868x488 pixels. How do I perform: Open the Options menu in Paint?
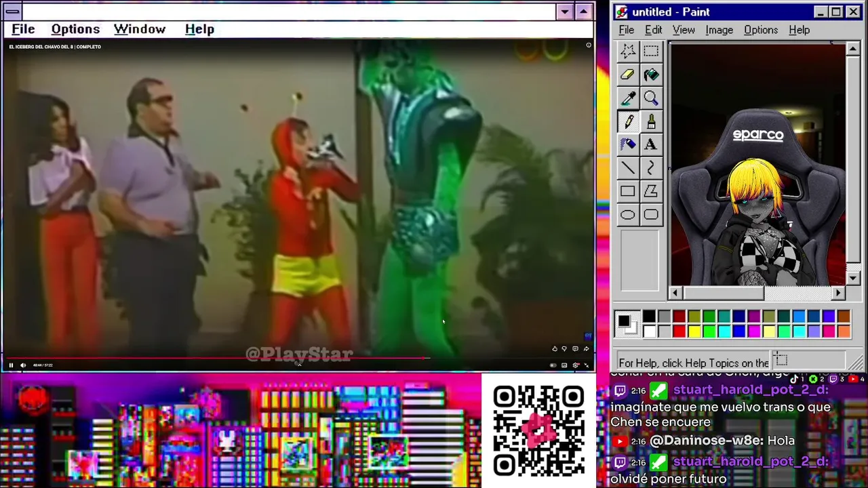tap(761, 30)
